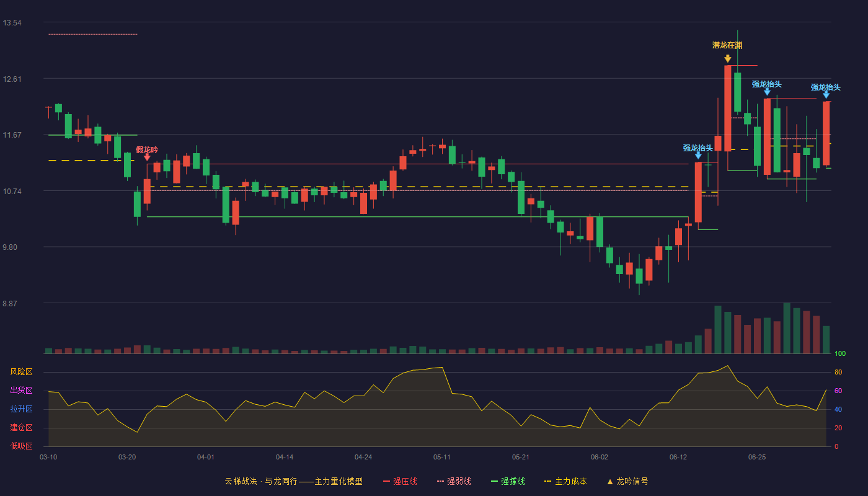Click the 10.74 price axis label
The width and height of the screenshot is (868, 496).
pos(12,192)
